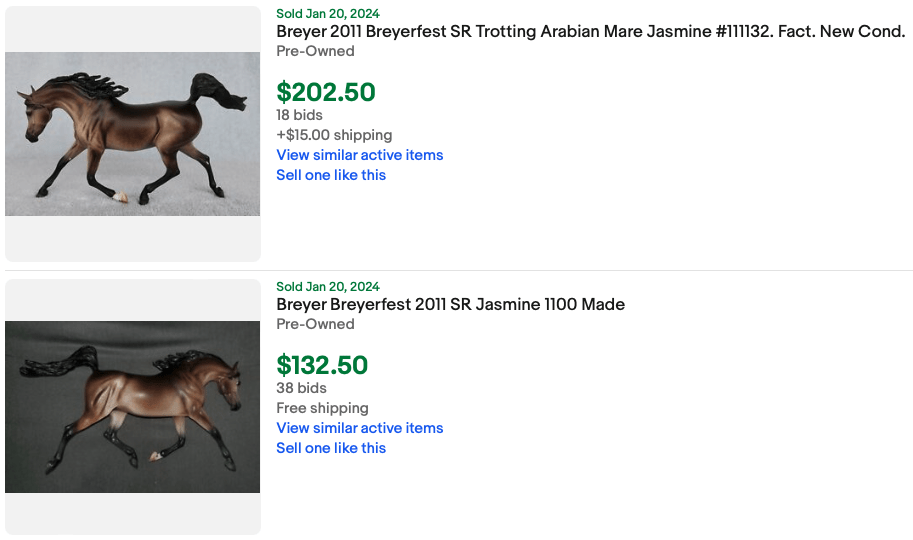Click Pre-Owned under the Jasmine 1100 Made title
The width and height of the screenshot is (913, 540).
click(x=315, y=324)
